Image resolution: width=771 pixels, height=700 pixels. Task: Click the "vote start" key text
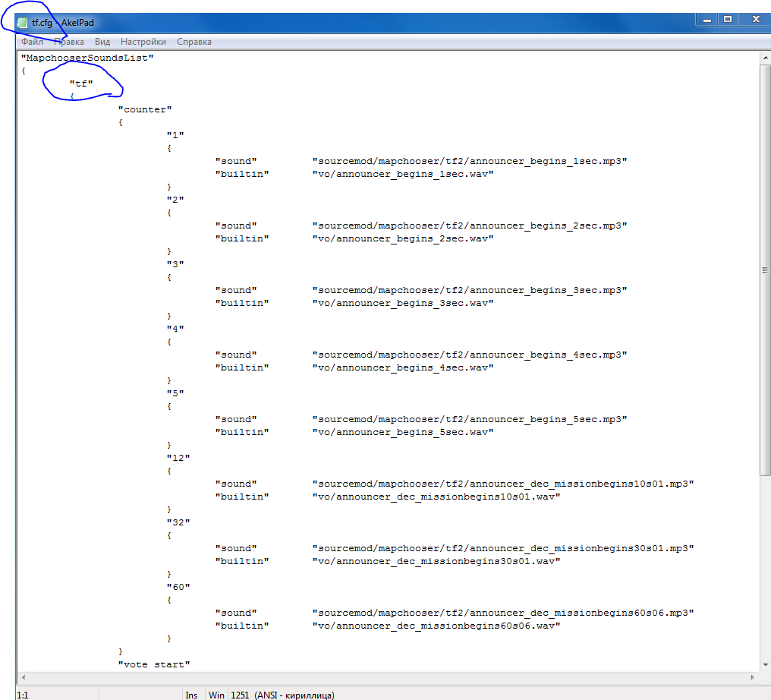click(154, 664)
